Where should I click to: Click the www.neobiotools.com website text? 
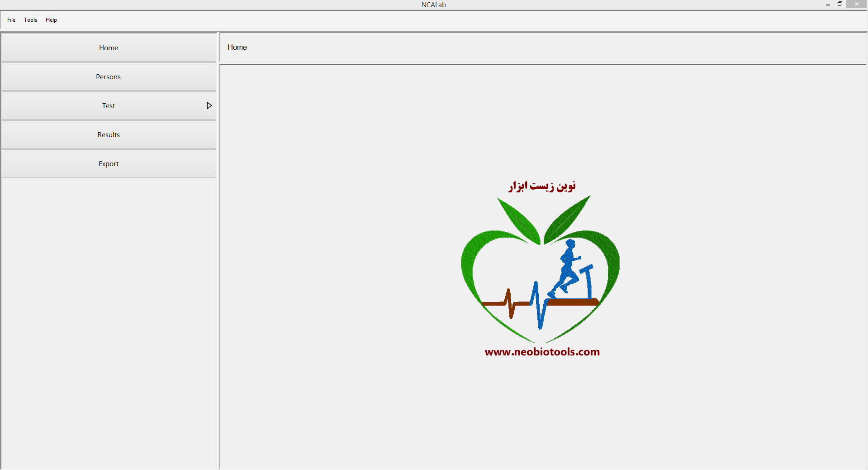click(x=542, y=352)
